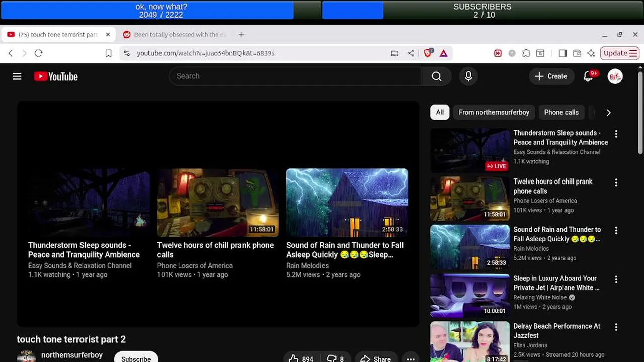Open sidebar LIVE thunderstorm thumbnail
The image size is (644, 362).
coord(470,150)
